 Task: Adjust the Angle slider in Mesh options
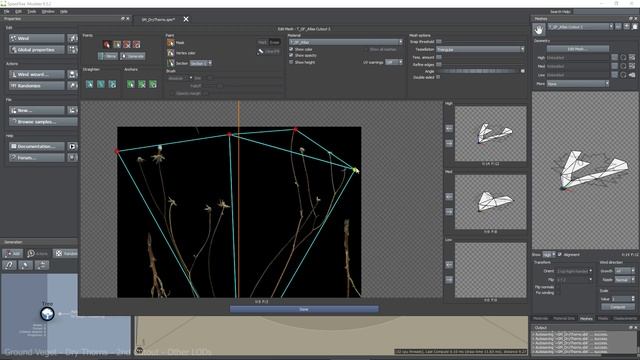480,71
